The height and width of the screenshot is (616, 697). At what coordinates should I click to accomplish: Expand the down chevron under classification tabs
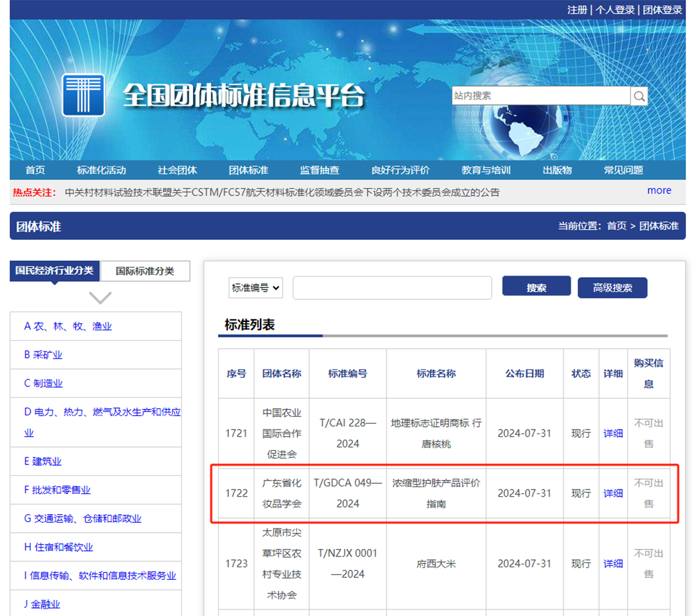tap(100, 297)
